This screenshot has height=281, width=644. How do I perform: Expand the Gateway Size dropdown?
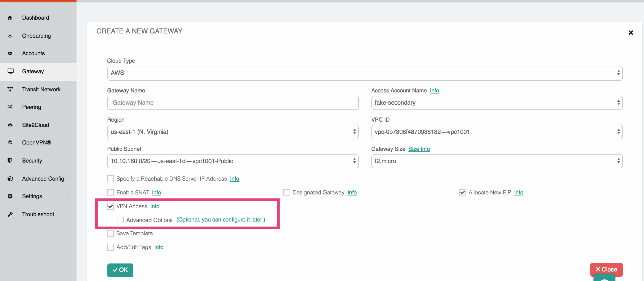coord(497,161)
